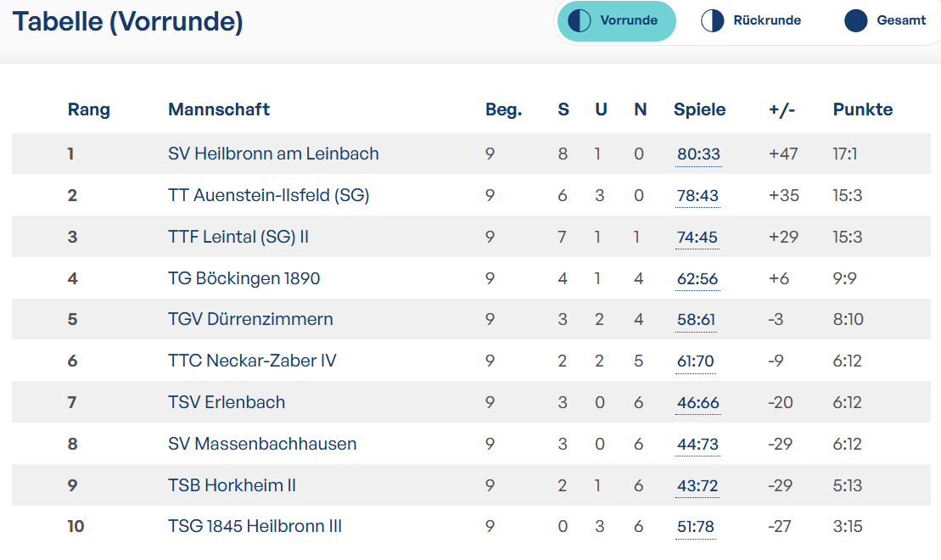941x560 pixels.
Task: Click TGV Dürrenzimmern team name
Action: [250, 319]
